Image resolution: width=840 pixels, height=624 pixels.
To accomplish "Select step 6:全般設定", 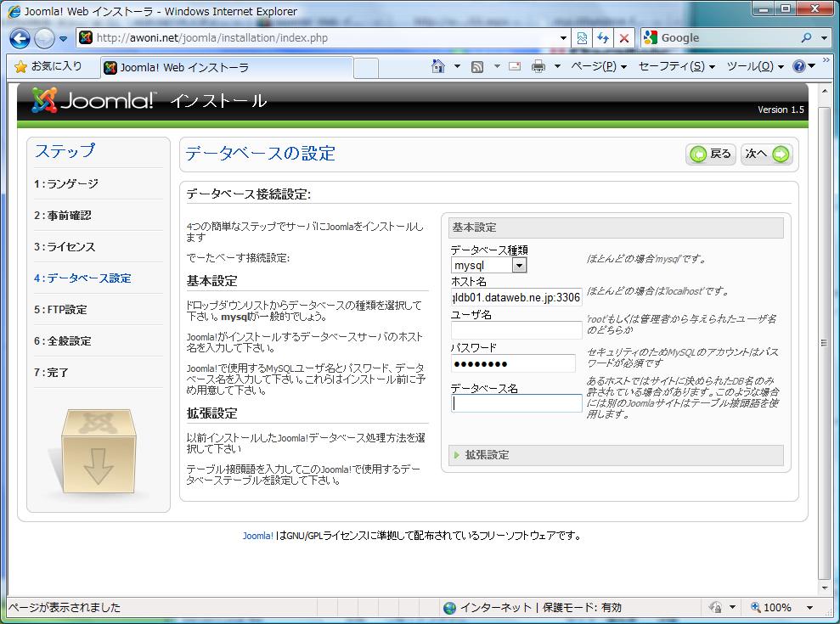I will [62, 341].
